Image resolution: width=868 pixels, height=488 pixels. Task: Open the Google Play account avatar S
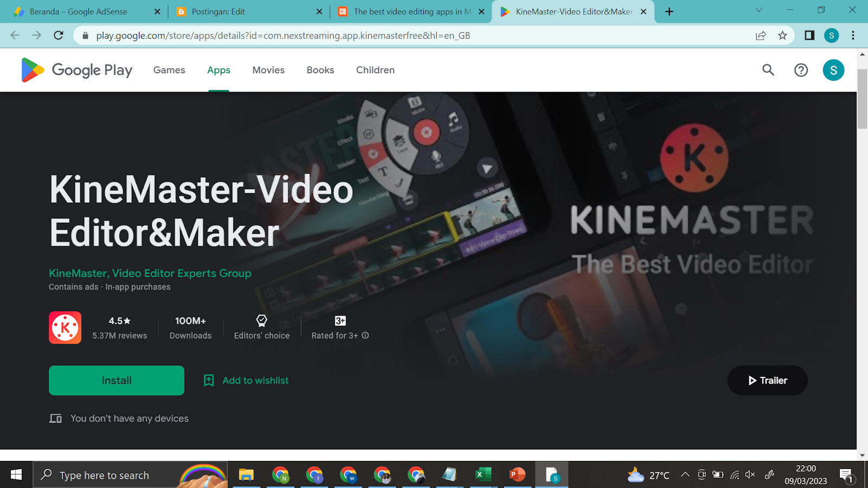click(x=833, y=70)
